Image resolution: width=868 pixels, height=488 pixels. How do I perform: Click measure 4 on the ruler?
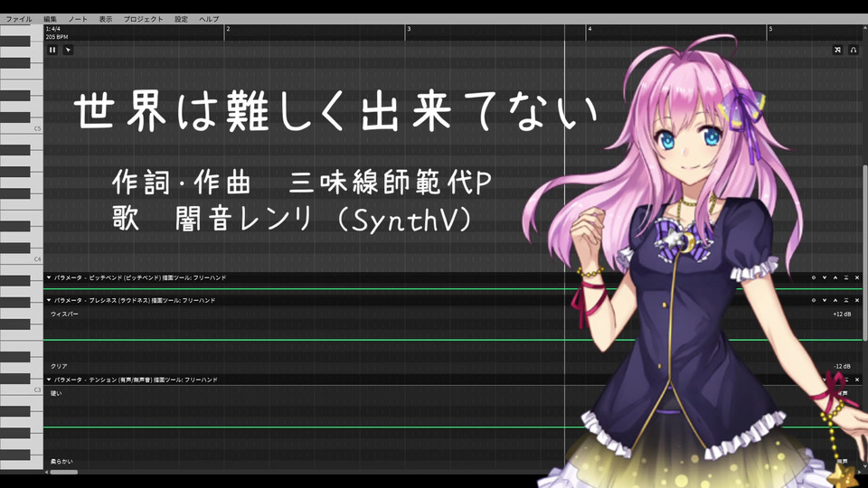[590, 29]
